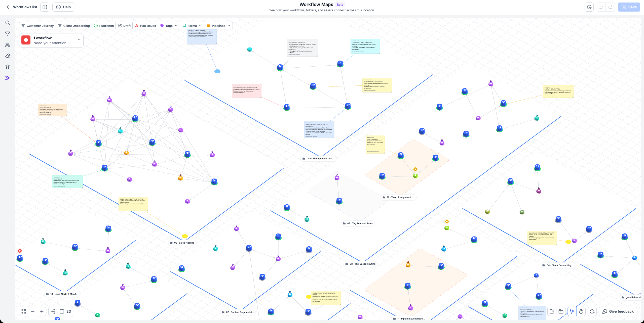The height and width of the screenshot is (323, 644).
Task: Zoom out with the minus button
Action: point(33,311)
